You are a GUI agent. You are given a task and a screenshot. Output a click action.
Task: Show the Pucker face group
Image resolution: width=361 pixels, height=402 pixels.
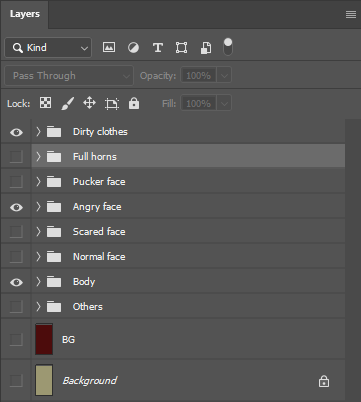click(x=16, y=182)
